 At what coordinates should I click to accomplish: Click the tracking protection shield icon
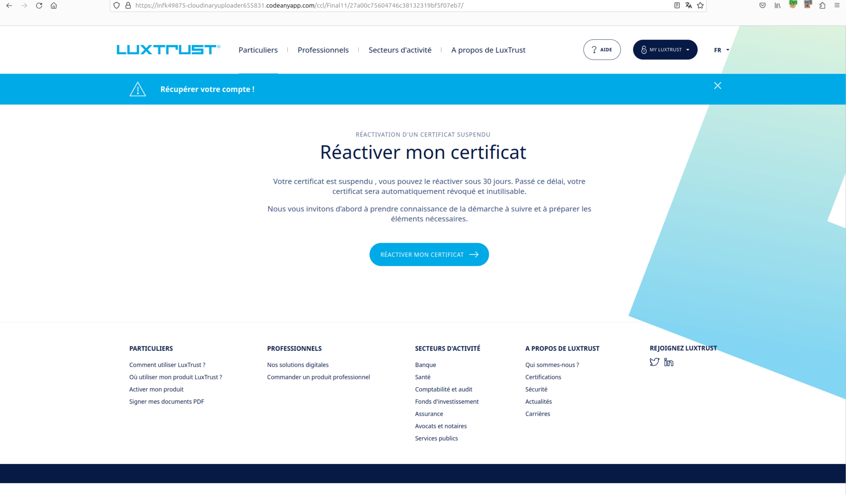pyautogui.click(x=117, y=6)
